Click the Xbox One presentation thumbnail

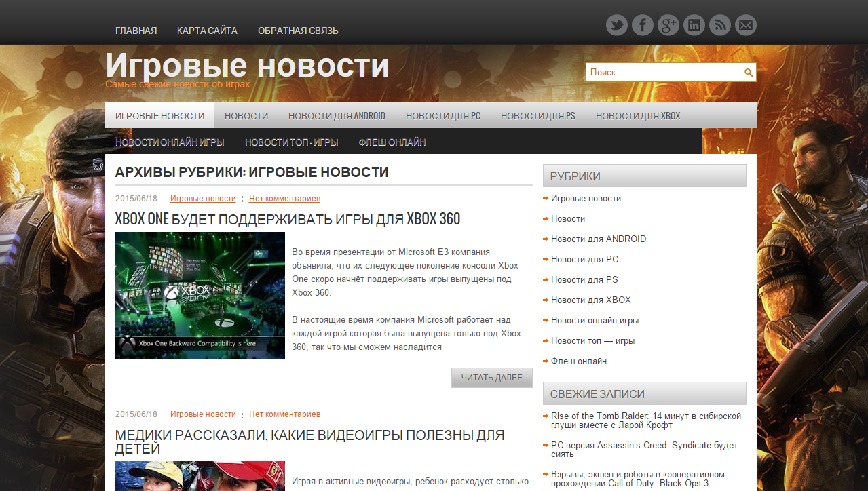point(200,296)
